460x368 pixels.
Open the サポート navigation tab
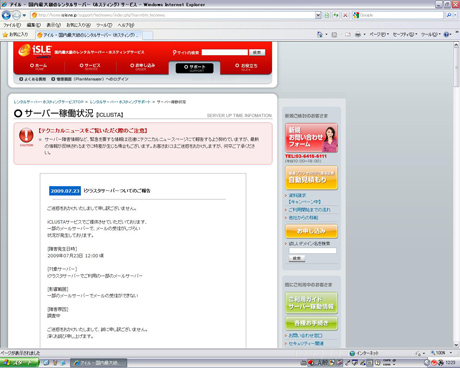click(194, 68)
